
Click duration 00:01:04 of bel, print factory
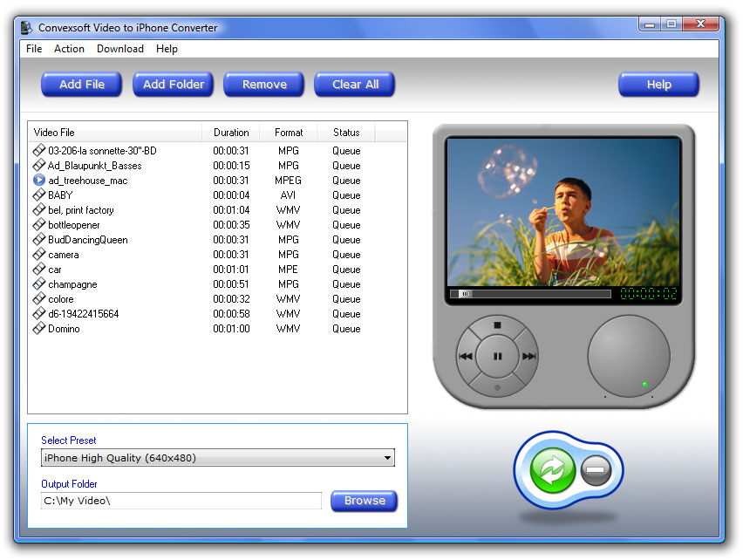231,210
